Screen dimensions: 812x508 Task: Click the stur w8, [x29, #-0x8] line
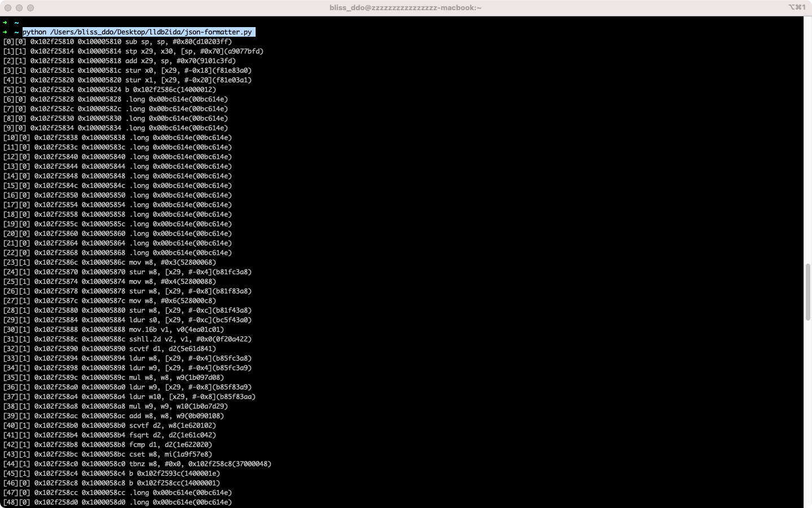[128, 291]
